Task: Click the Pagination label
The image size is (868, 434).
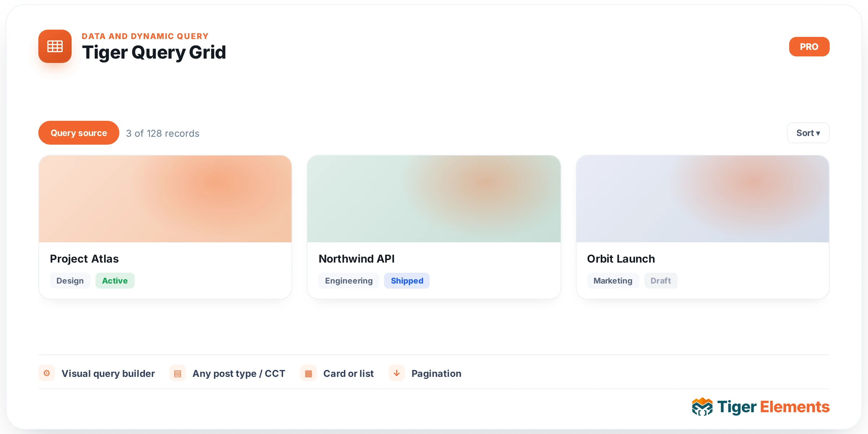Action: pos(437,374)
